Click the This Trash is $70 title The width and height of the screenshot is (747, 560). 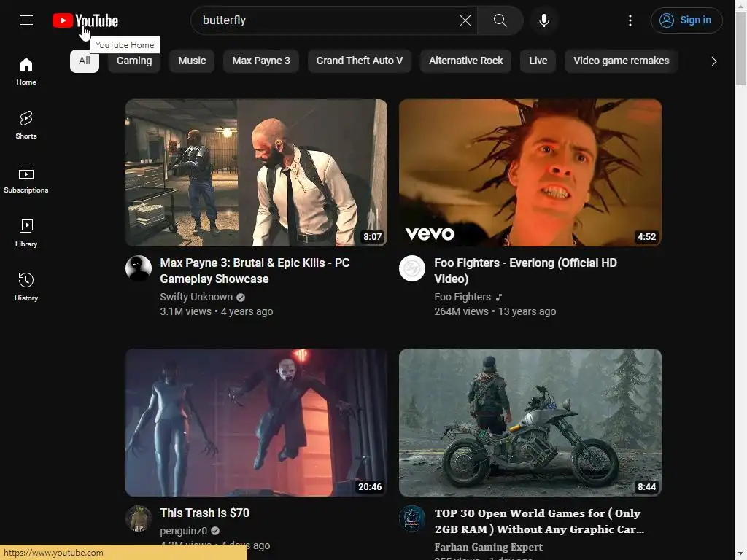(205, 513)
